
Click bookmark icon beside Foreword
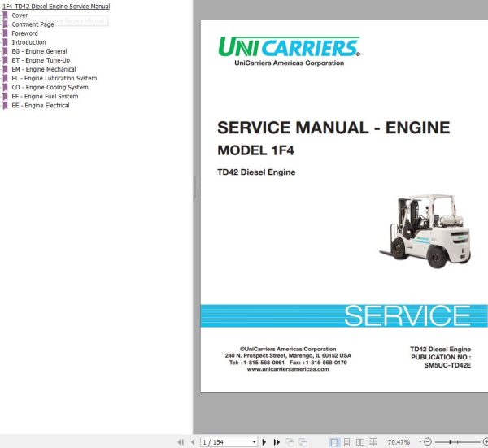5,33
